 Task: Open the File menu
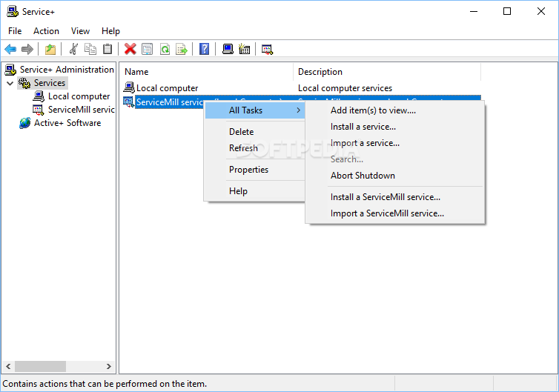point(15,31)
